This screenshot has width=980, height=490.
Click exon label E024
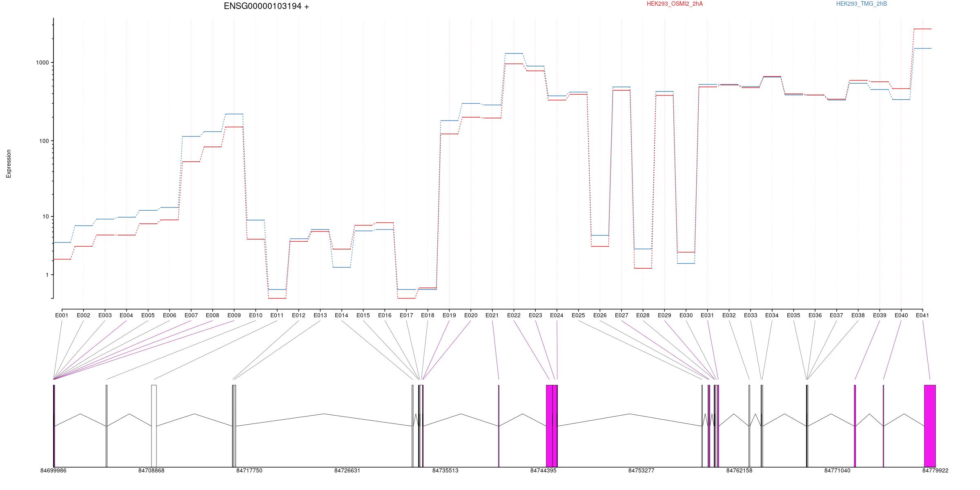(x=557, y=315)
